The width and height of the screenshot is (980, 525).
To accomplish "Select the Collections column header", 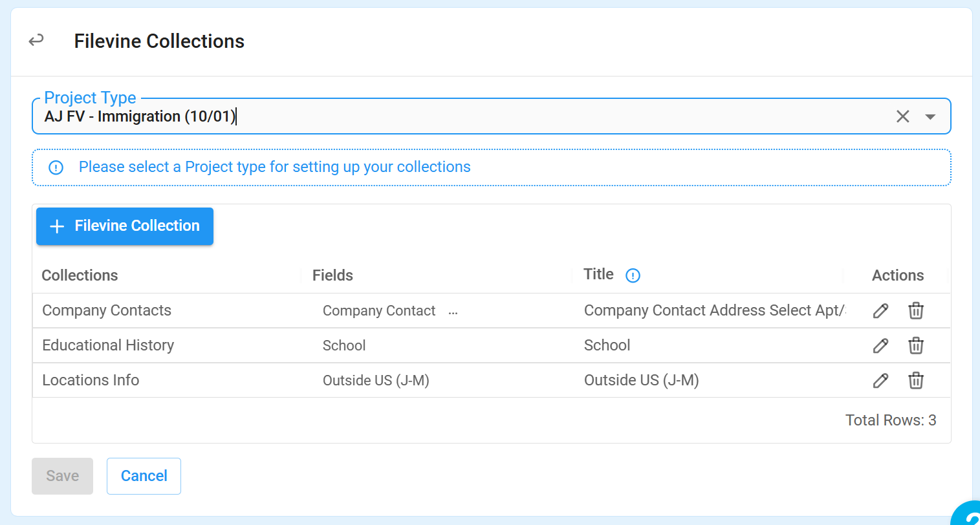I will [x=80, y=275].
